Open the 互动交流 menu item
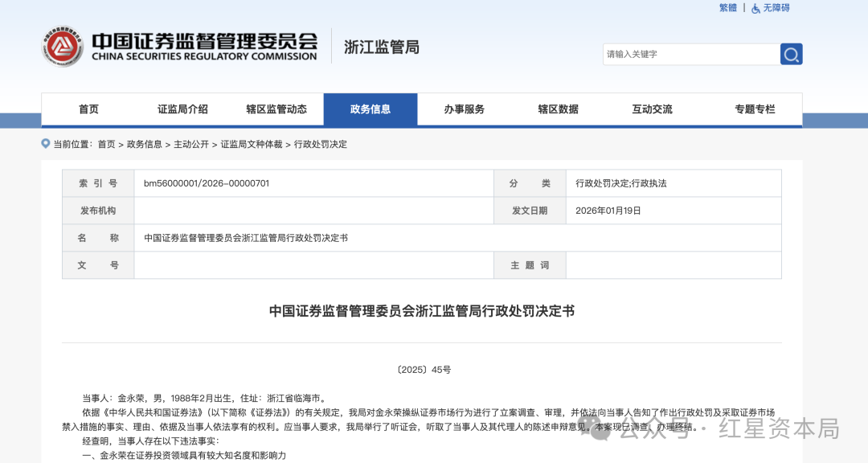 tap(652, 109)
